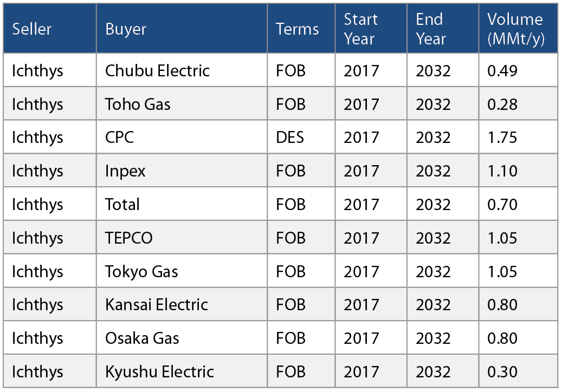The width and height of the screenshot is (562, 392).
Task: Click the Chubu Electric buyer cell
Action: point(182,70)
